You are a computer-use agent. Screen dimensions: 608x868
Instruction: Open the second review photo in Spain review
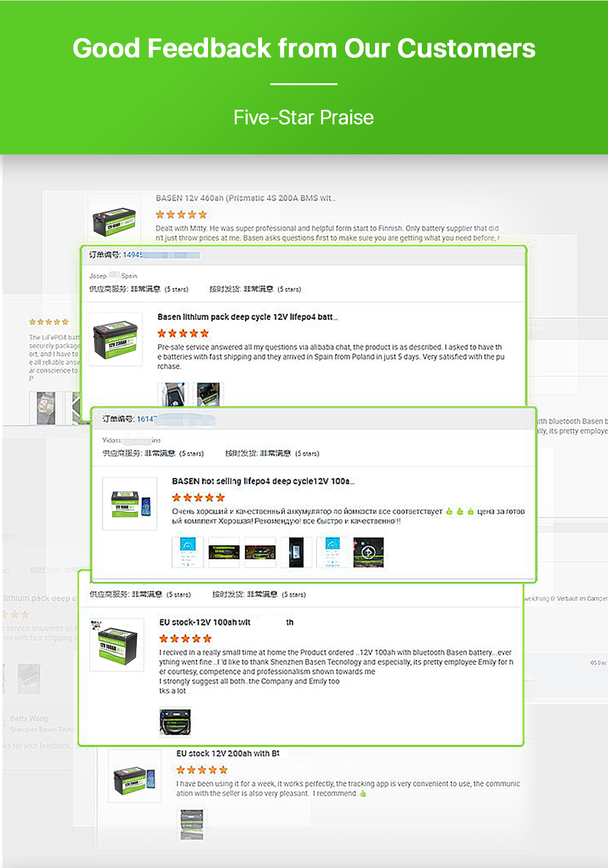click(208, 394)
